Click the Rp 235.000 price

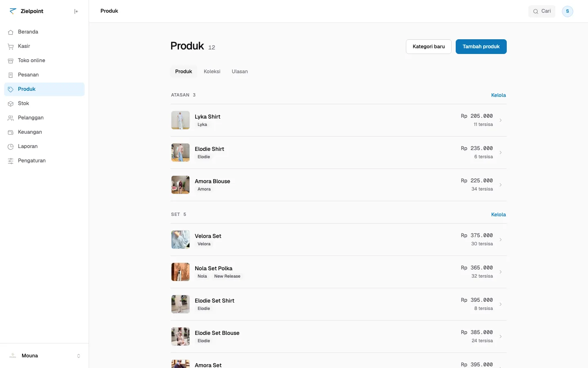pyautogui.click(x=477, y=148)
